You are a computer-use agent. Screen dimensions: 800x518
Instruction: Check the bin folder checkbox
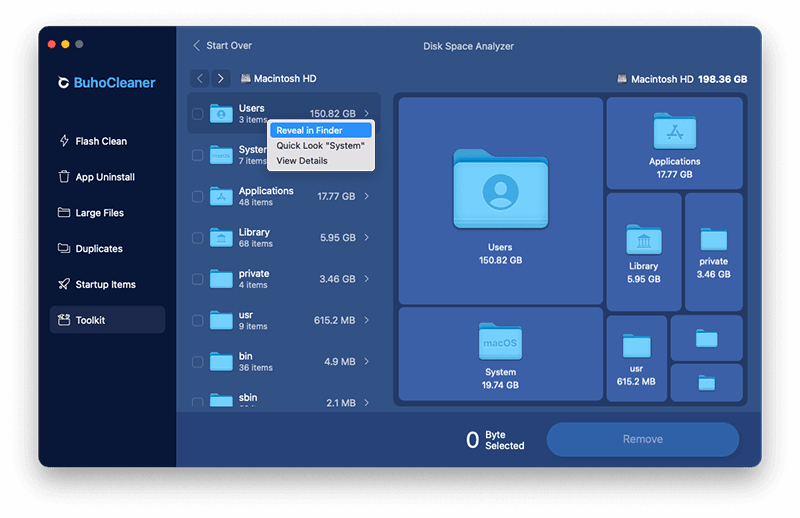197,361
